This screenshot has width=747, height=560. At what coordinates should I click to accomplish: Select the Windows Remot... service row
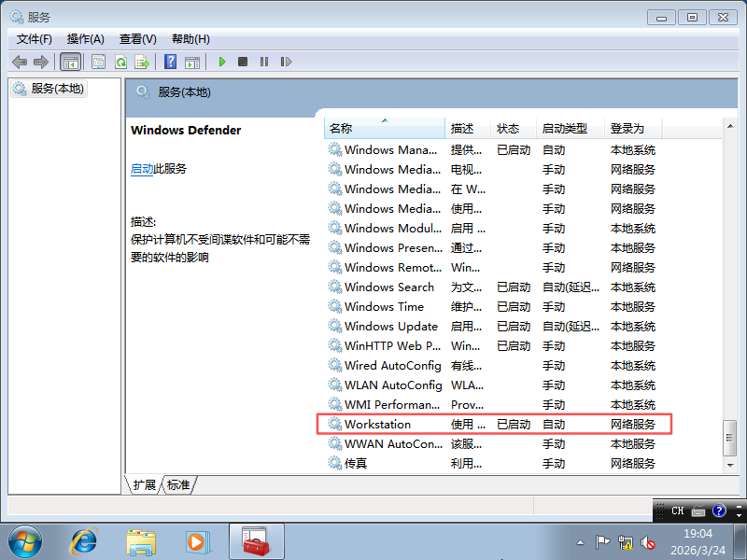[x=493, y=268]
